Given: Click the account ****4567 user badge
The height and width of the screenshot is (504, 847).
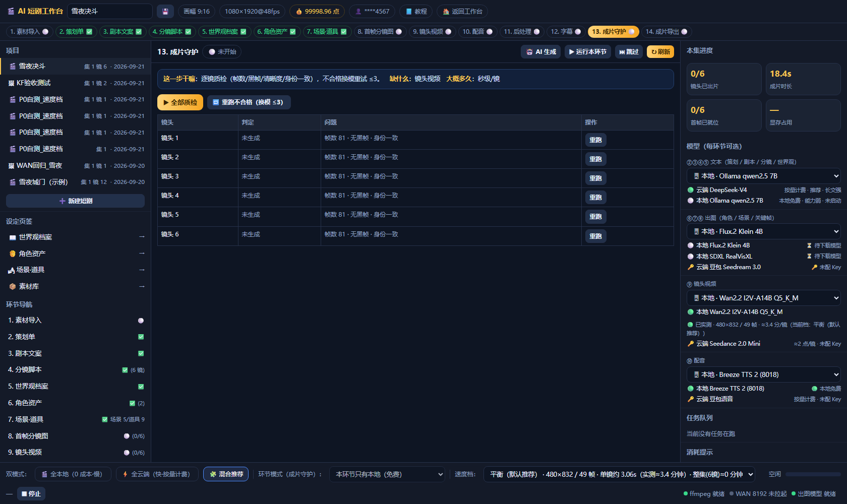Looking at the screenshot, I should click(x=372, y=11).
